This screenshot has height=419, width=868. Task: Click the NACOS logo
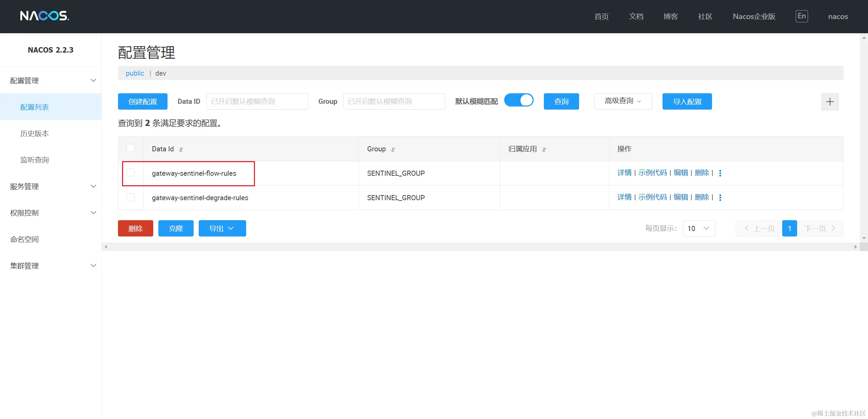point(44,16)
